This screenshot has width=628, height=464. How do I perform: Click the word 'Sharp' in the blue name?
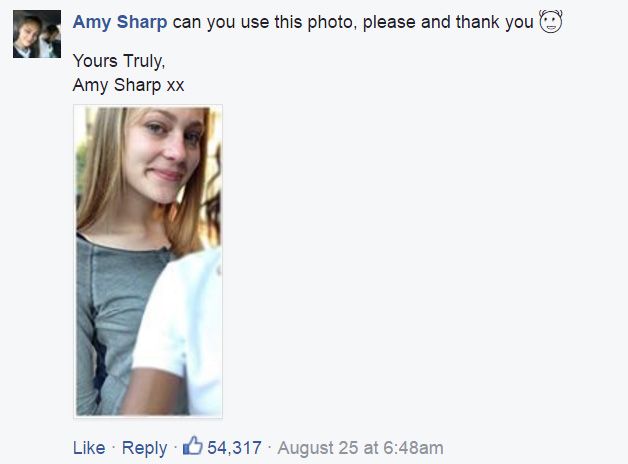[x=142, y=22]
